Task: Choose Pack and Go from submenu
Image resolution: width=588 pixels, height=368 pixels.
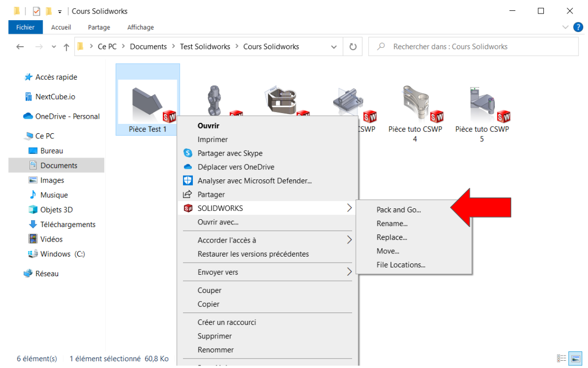Action: (x=399, y=210)
